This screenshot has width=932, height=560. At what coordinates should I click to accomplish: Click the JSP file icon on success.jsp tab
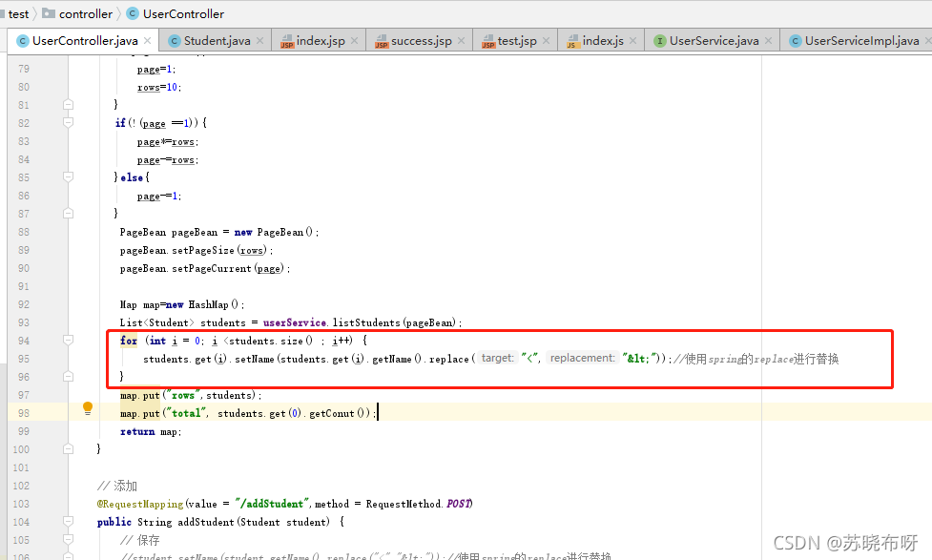[x=382, y=41]
